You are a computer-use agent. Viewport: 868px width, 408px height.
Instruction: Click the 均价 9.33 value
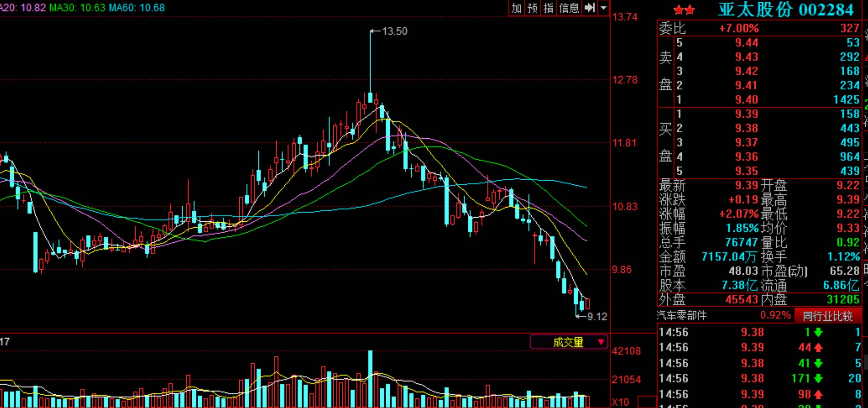click(x=848, y=228)
